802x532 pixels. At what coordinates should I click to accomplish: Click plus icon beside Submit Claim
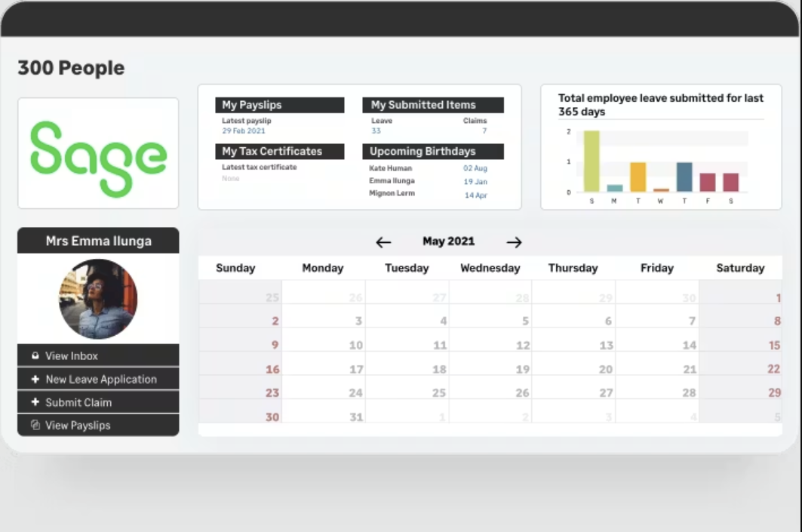click(x=35, y=402)
